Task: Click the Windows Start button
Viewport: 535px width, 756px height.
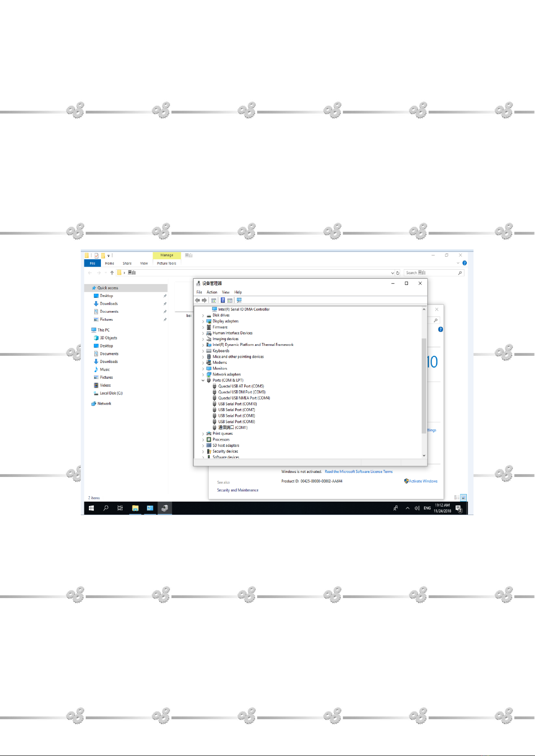Action: pos(91,508)
